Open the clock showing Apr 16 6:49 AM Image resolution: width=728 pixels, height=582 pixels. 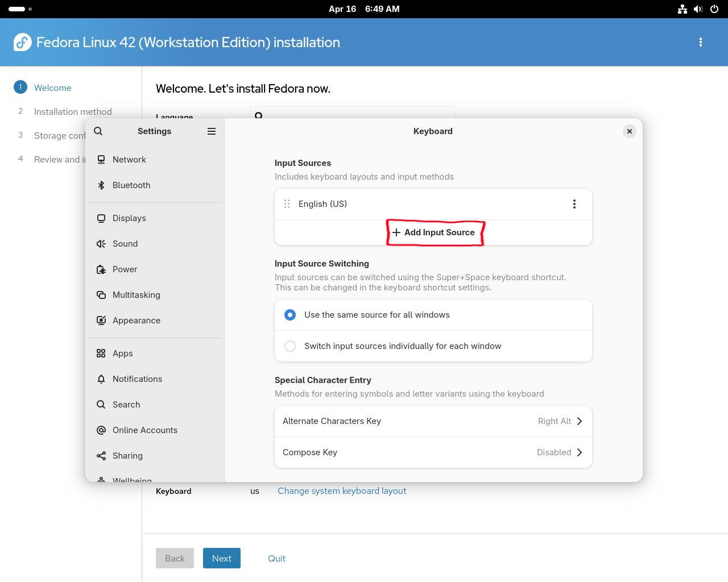pyautogui.click(x=364, y=9)
